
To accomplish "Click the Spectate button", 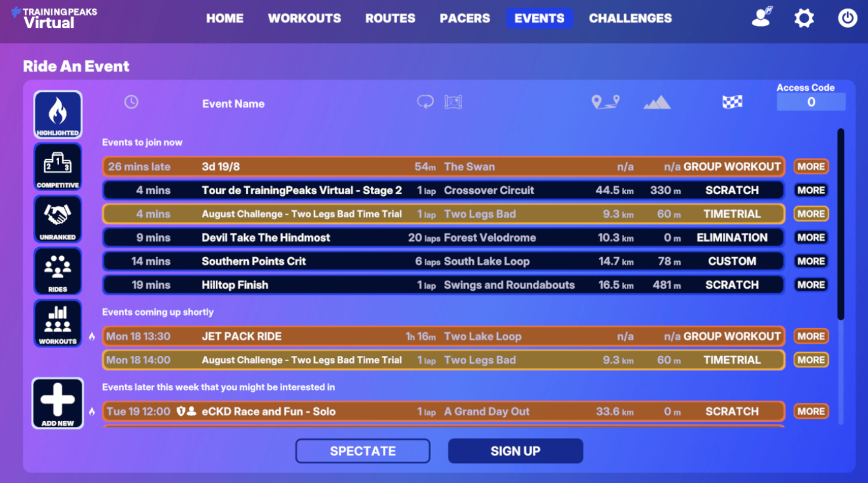I will point(363,451).
